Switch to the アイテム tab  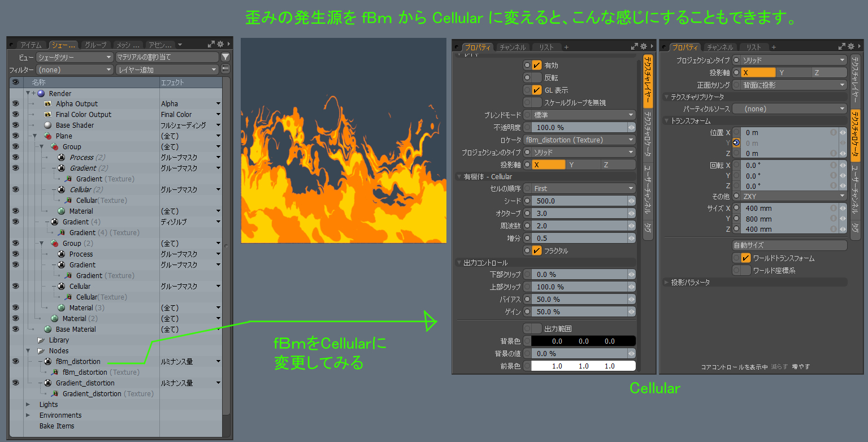[31, 45]
